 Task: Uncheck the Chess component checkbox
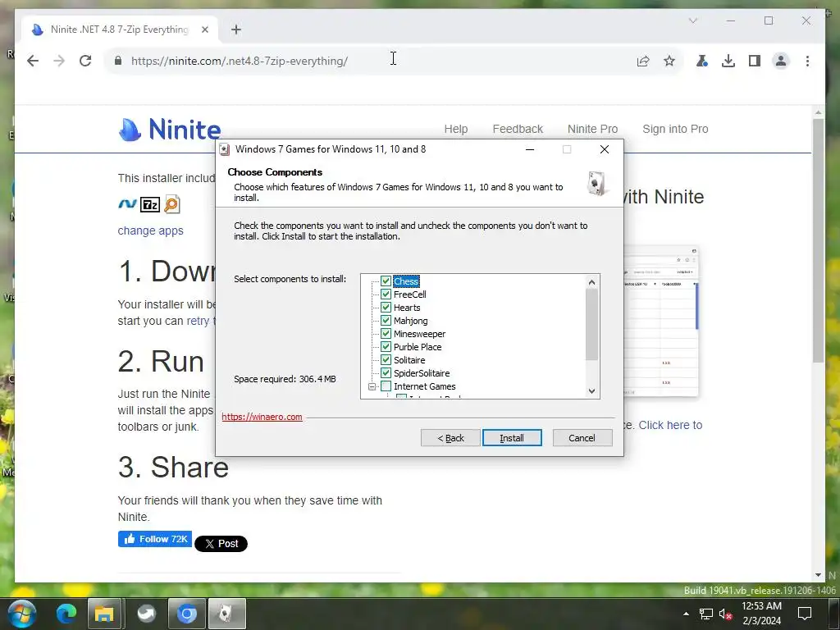(x=386, y=281)
